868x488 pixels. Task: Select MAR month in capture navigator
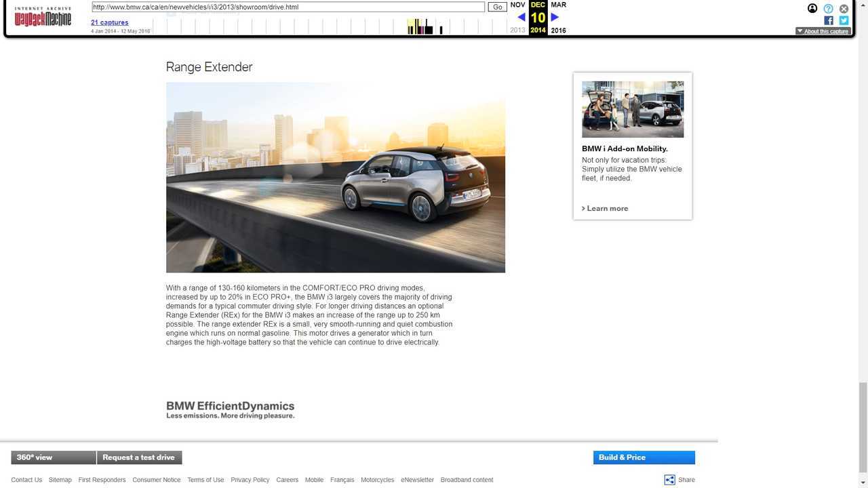tap(558, 5)
